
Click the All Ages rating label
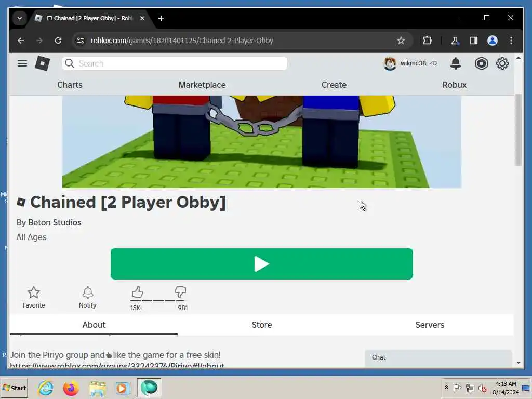point(31,237)
